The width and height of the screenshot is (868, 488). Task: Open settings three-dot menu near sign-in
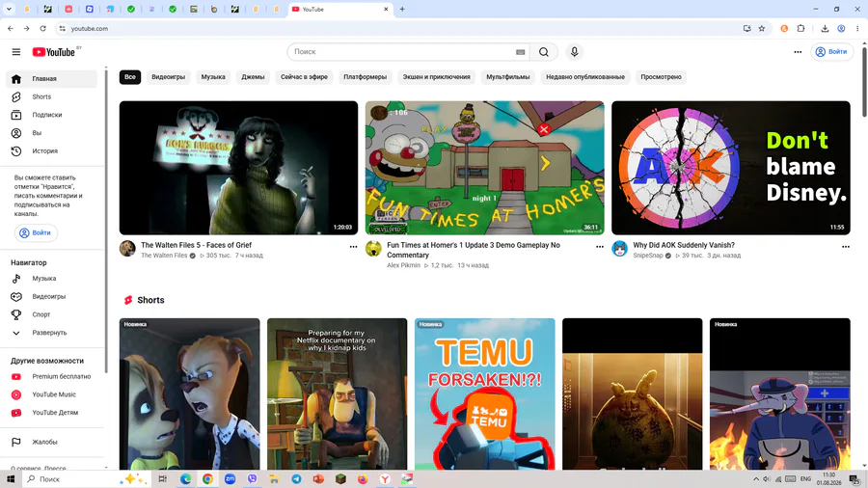798,51
